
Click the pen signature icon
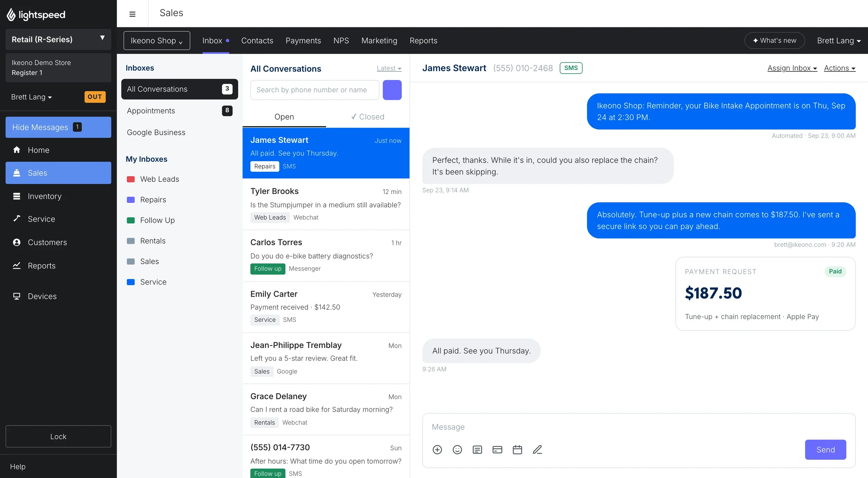(537, 450)
